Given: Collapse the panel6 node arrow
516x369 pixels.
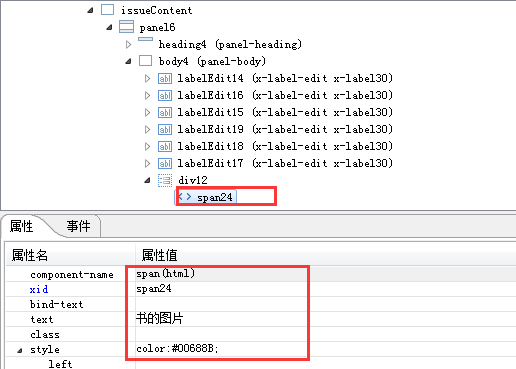Looking at the screenshot, I should click(109, 28).
